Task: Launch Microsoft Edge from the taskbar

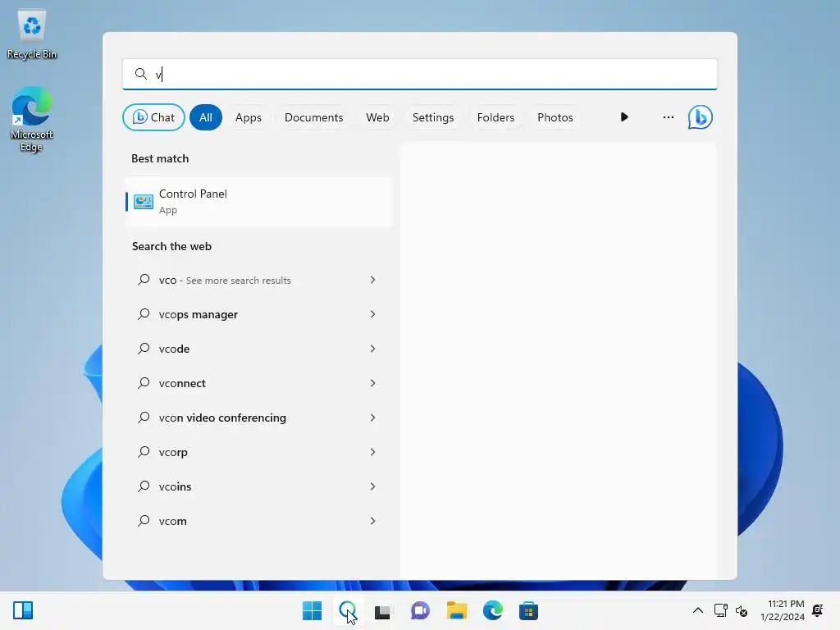Action: (x=493, y=610)
